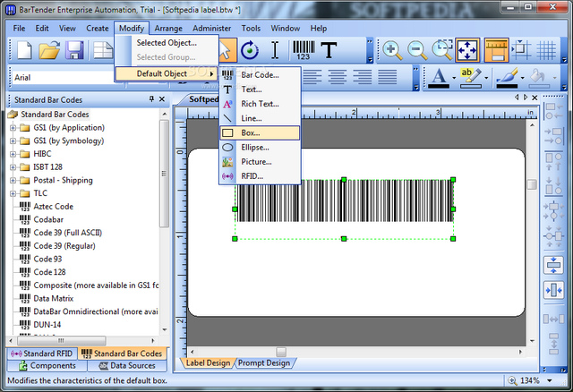Close the Standard Bar Codes panel
Image resolution: width=573 pixels, height=392 pixels.
(162, 99)
